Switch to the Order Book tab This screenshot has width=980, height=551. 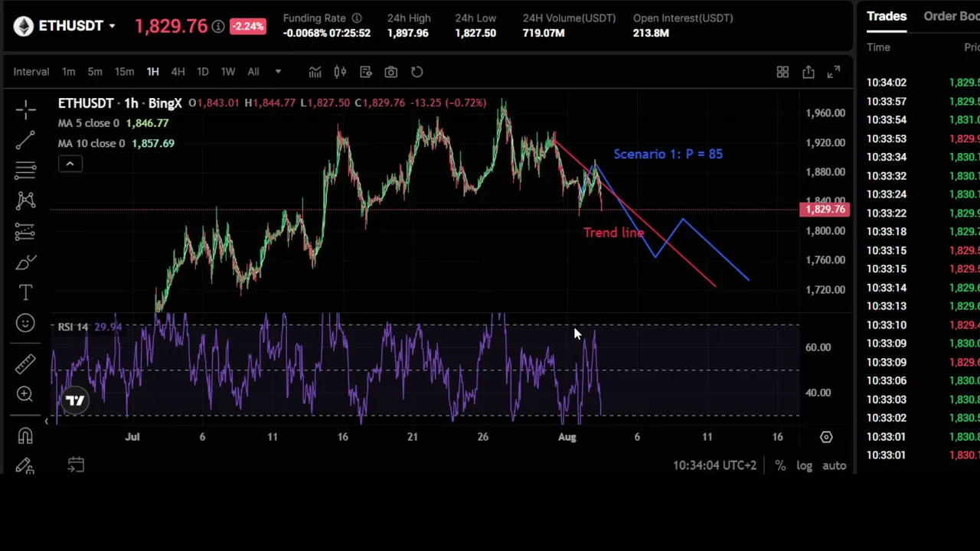point(951,16)
